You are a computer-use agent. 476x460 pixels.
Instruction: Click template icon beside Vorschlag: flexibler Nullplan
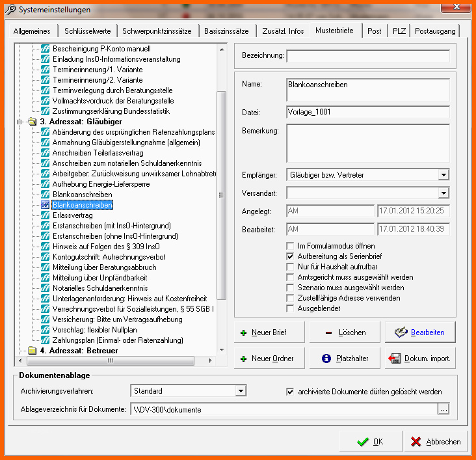coord(45,330)
